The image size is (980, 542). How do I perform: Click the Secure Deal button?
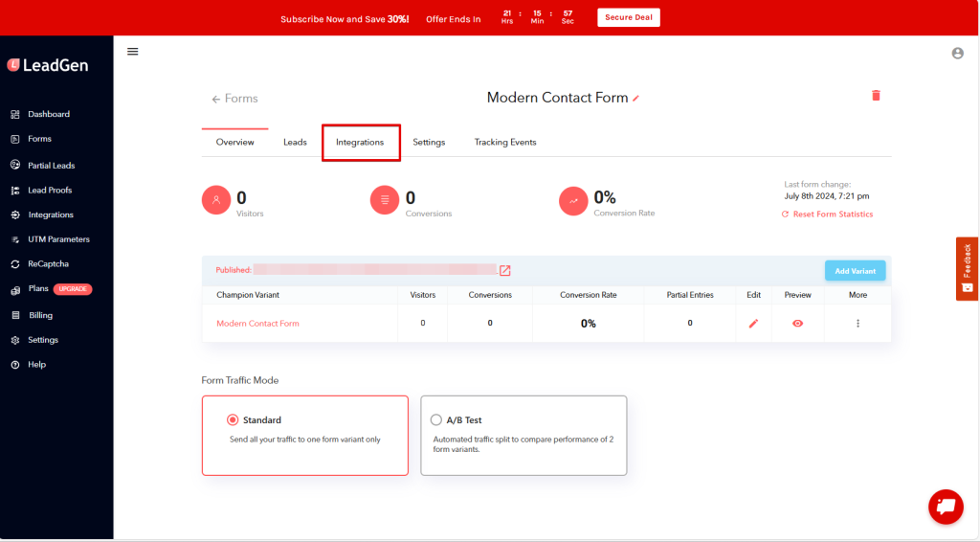(x=628, y=17)
